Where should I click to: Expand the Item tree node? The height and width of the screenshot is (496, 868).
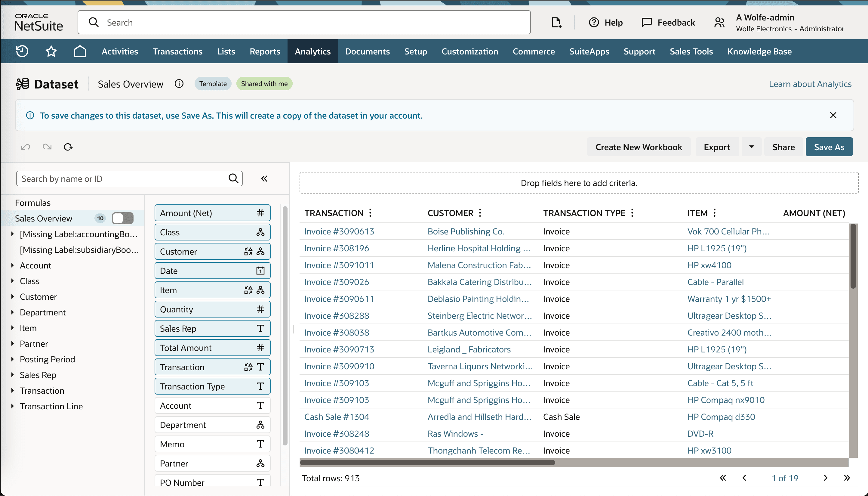point(13,328)
